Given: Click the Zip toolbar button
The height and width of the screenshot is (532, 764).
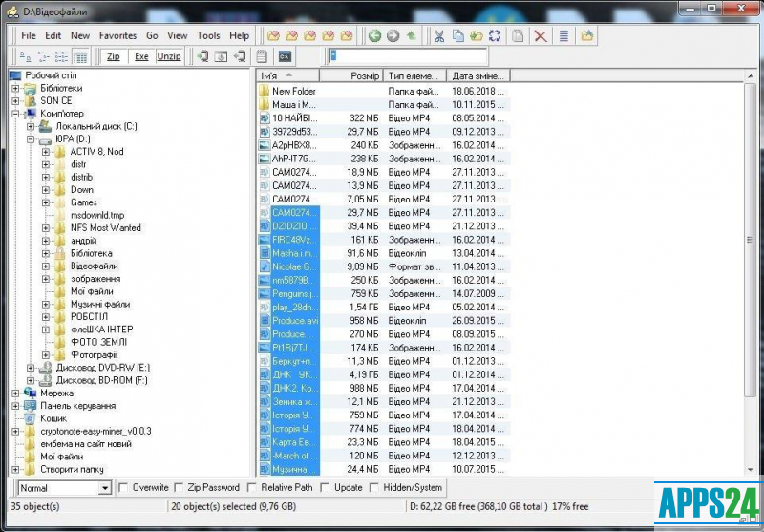Looking at the screenshot, I should (x=113, y=56).
